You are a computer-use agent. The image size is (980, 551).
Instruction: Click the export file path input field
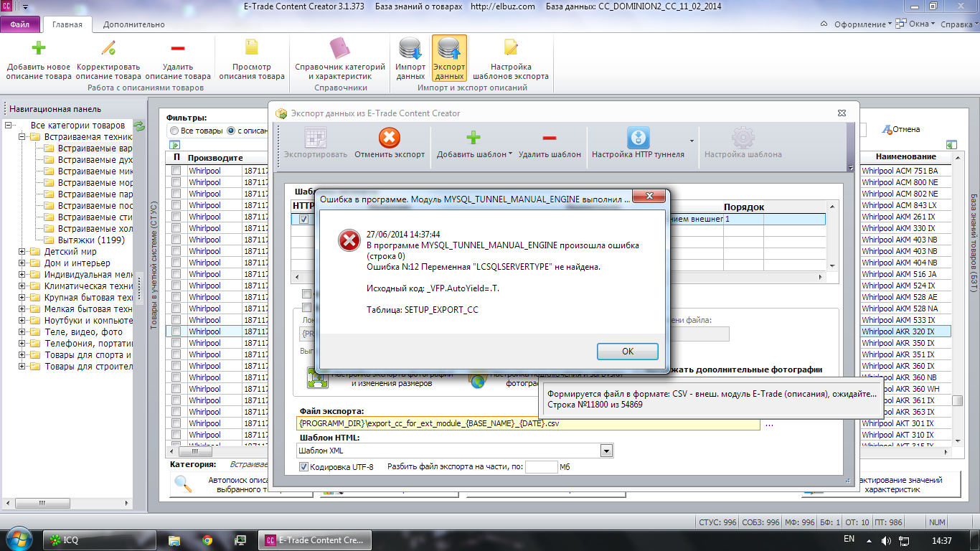[529, 424]
